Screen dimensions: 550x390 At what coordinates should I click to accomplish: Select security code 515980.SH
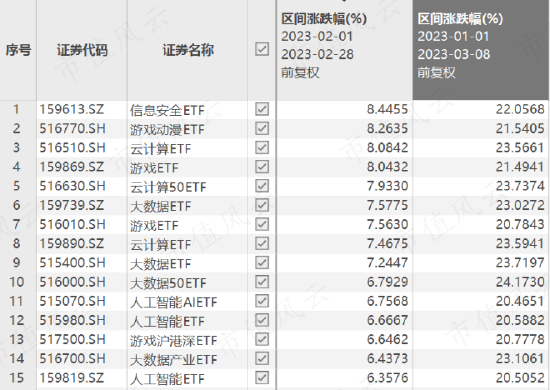pyautogui.click(x=72, y=320)
